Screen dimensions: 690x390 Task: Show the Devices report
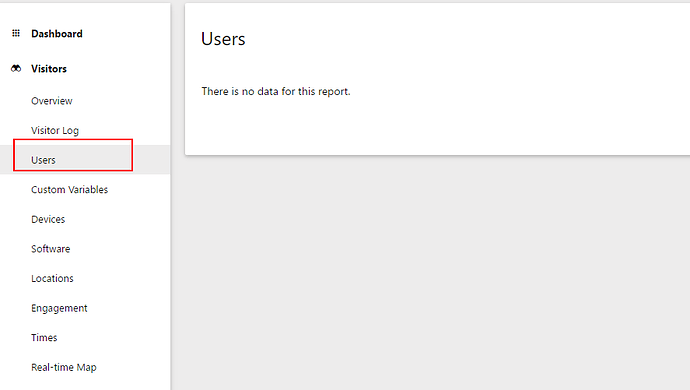point(48,219)
